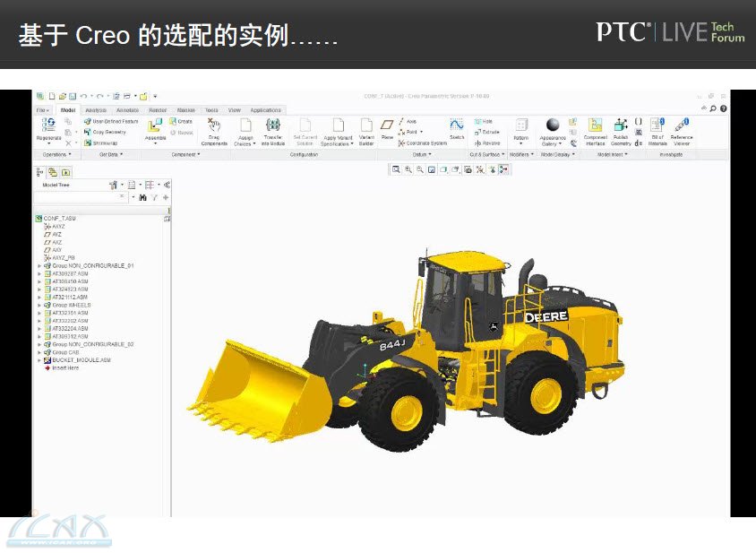Screen dimensions: 756x553
Task: Switch to the Annotate tab
Action: pos(127,110)
